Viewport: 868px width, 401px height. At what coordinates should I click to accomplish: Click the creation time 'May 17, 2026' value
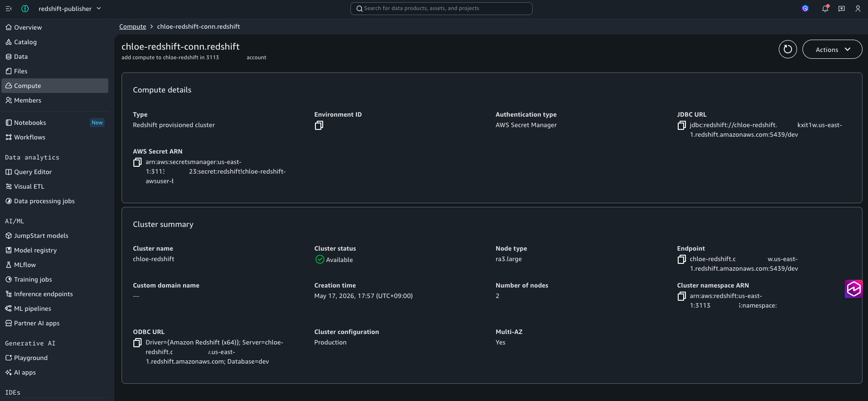[x=364, y=296]
